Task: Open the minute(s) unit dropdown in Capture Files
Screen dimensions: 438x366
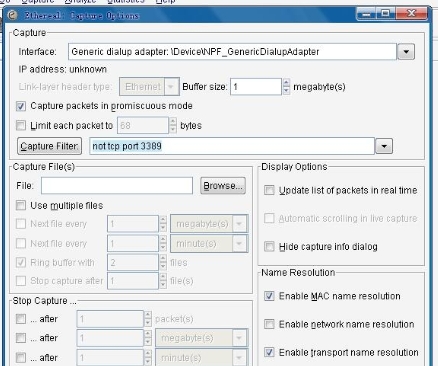Action: point(209,244)
